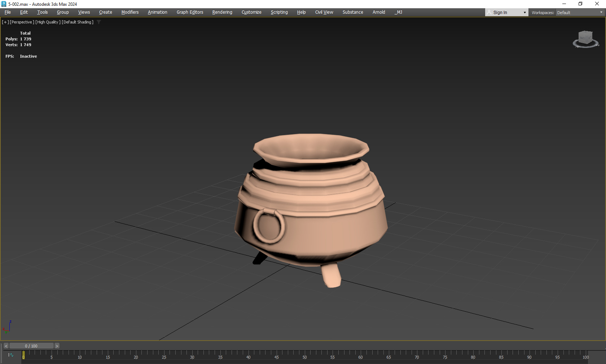Image resolution: width=606 pixels, height=364 pixels.
Task: Click the FPS Inactive statistic text
Action: [x=21, y=56]
